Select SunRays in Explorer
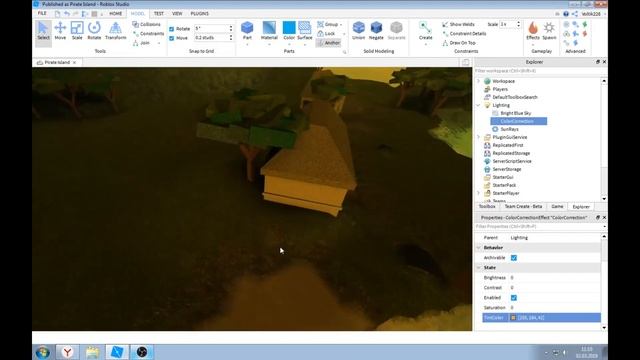Image resolution: width=640 pixels, height=360 pixels. (509, 129)
